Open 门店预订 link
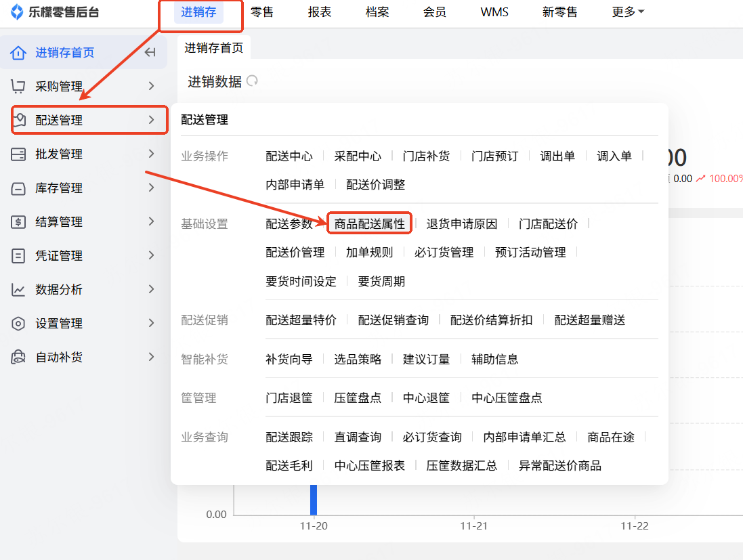 [494, 156]
